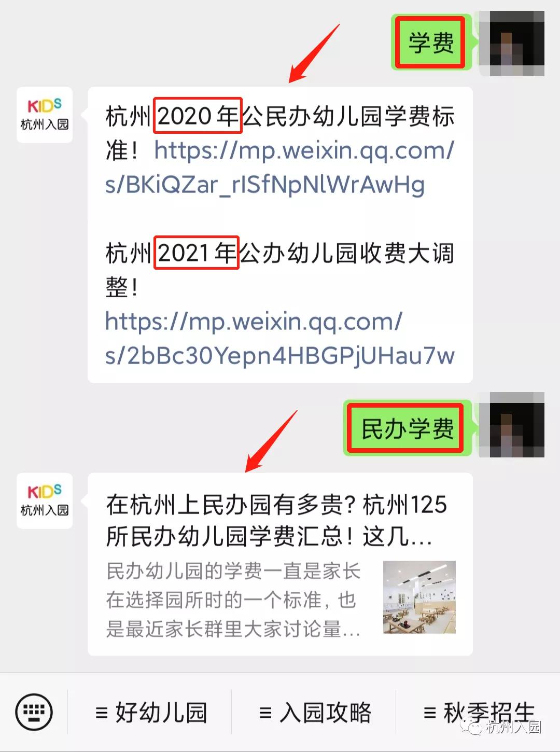This screenshot has width=560, height=752.
Task: Tap the article description text 民办幼儿园的学费
Action: coord(233,600)
